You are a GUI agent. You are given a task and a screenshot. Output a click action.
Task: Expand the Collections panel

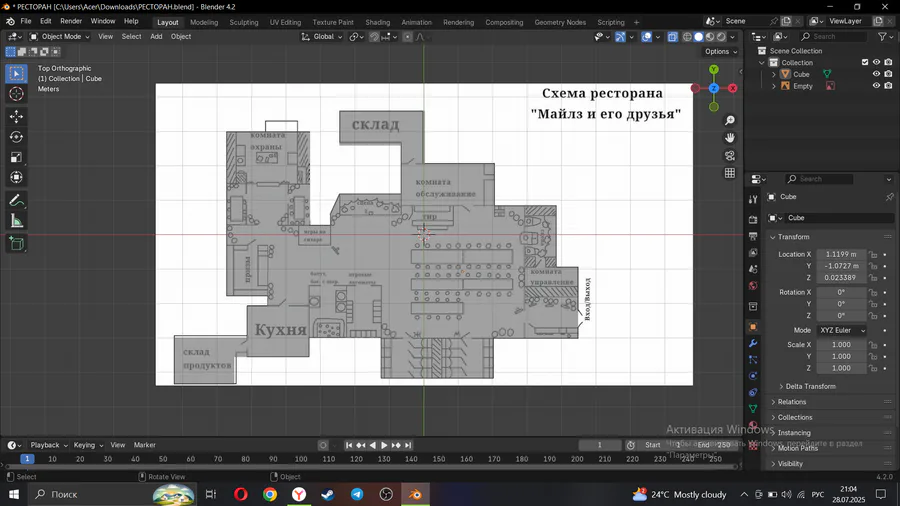pos(792,418)
